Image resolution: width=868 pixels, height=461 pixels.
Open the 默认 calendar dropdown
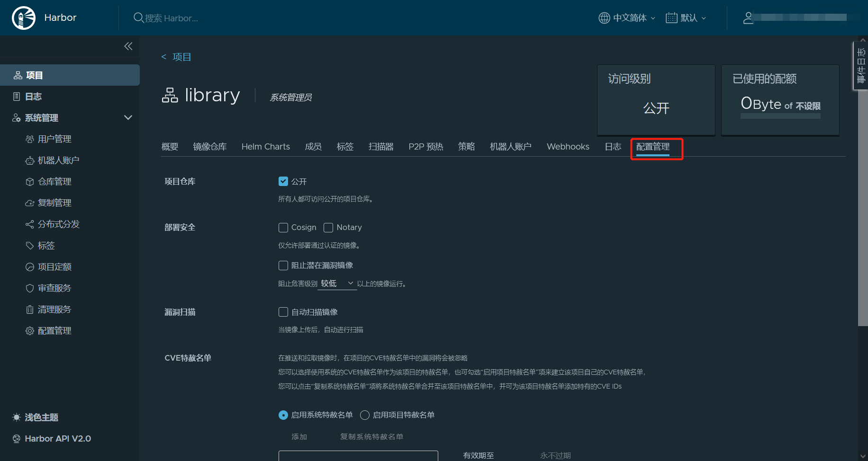tap(686, 18)
